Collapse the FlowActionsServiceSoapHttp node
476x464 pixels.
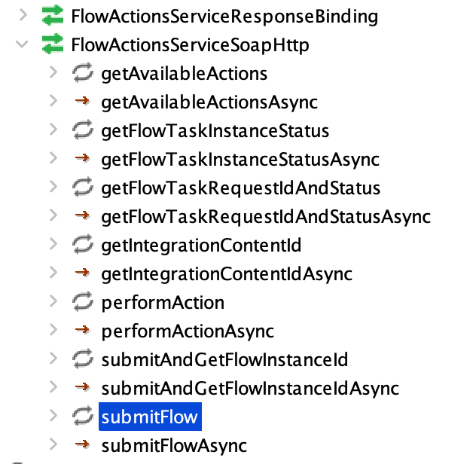tap(23, 45)
